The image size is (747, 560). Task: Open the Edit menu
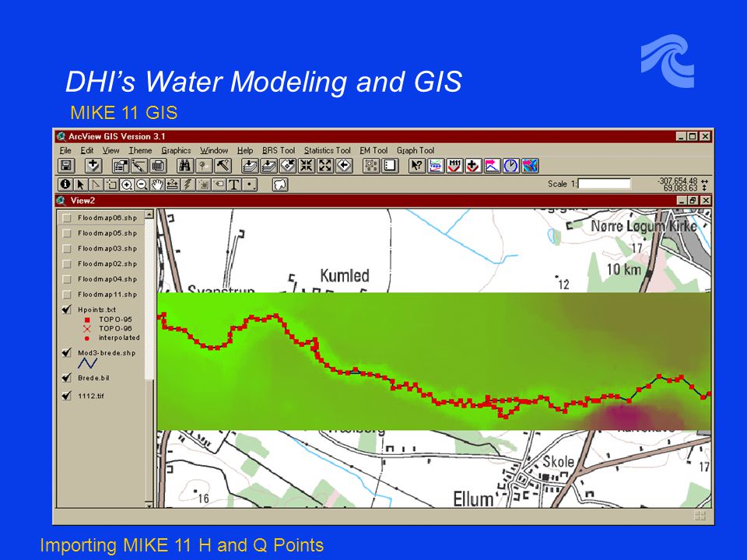click(x=86, y=150)
